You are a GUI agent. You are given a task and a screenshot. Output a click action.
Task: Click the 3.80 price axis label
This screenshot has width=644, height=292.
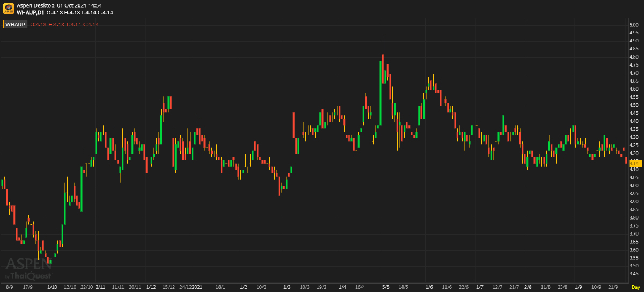633,218
